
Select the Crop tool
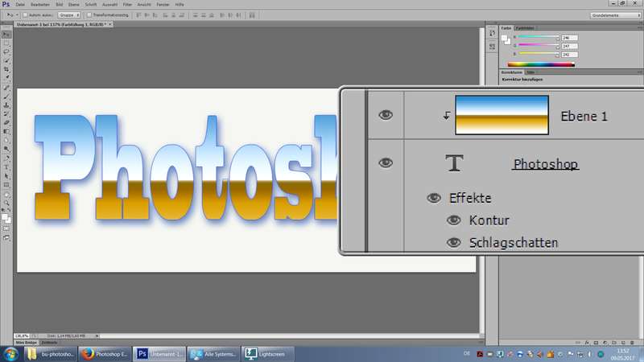(6, 69)
